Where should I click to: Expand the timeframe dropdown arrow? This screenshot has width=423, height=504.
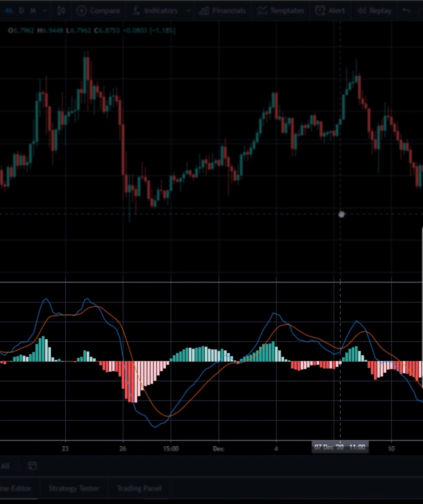(45, 11)
